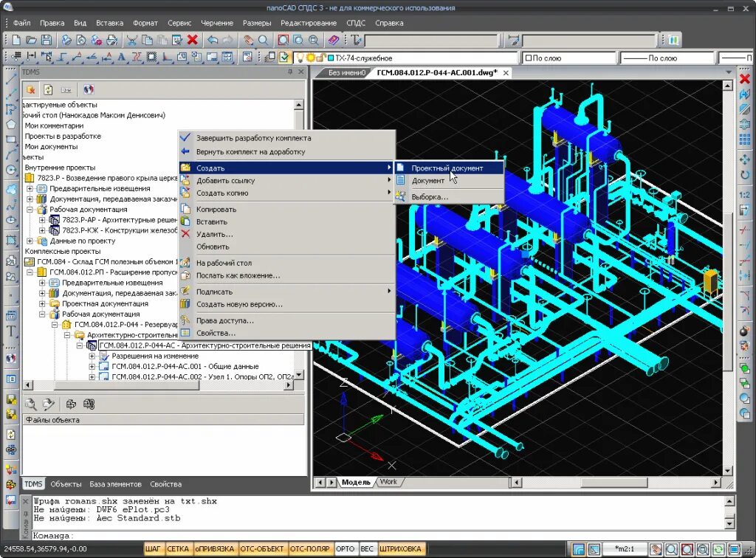
Task: Open the По слою color dropdown
Action: pyautogui.click(x=569, y=58)
